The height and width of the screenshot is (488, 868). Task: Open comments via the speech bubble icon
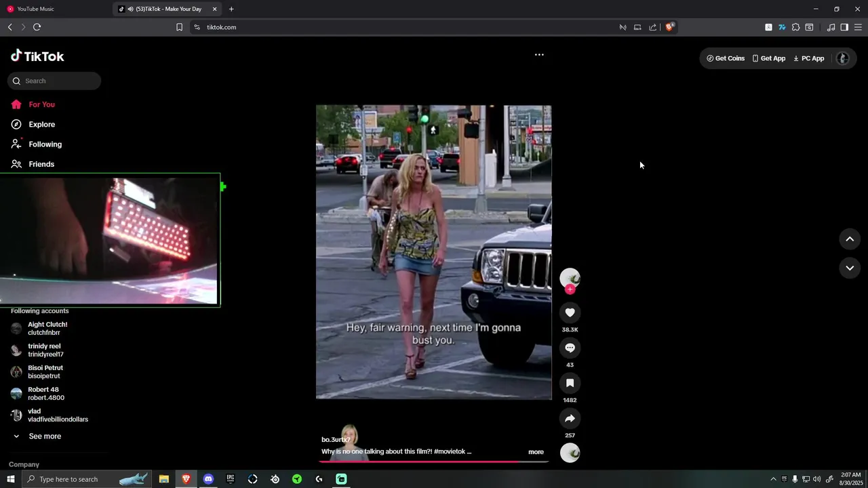570,348
